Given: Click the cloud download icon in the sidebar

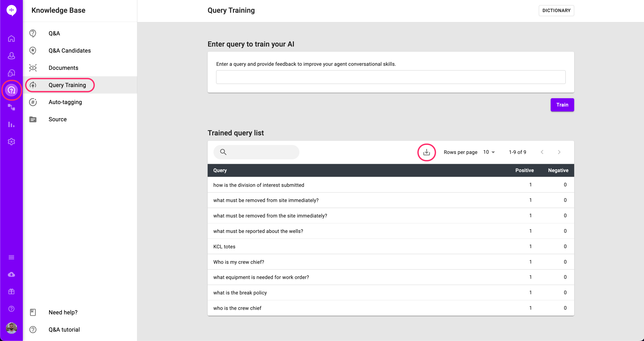Looking at the screenshot, I should point(11,274).
